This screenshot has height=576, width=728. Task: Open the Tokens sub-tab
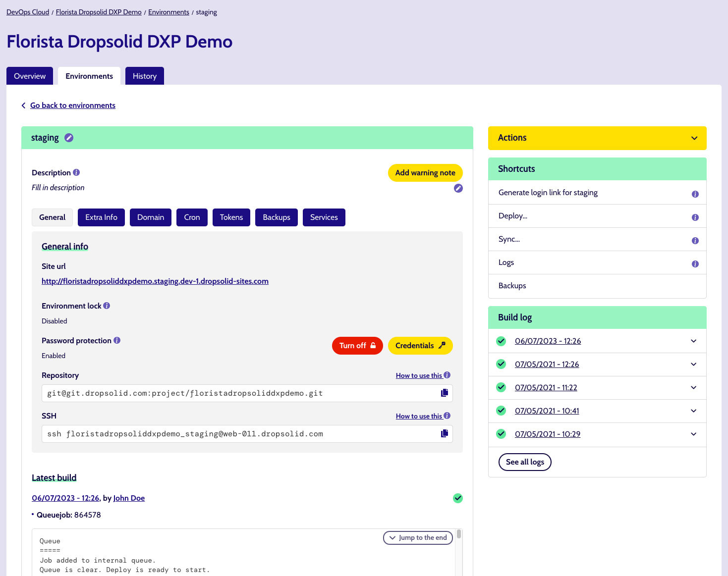pos(231,217)
